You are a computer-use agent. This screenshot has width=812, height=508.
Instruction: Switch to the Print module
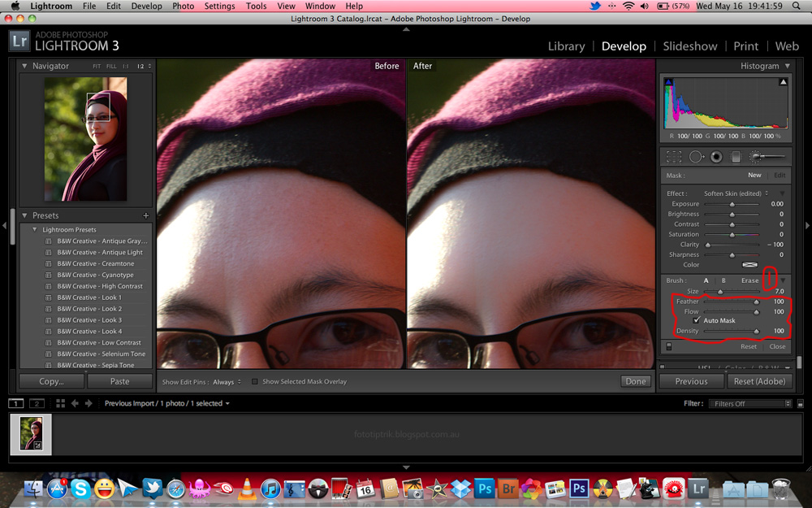pos(745,46)
